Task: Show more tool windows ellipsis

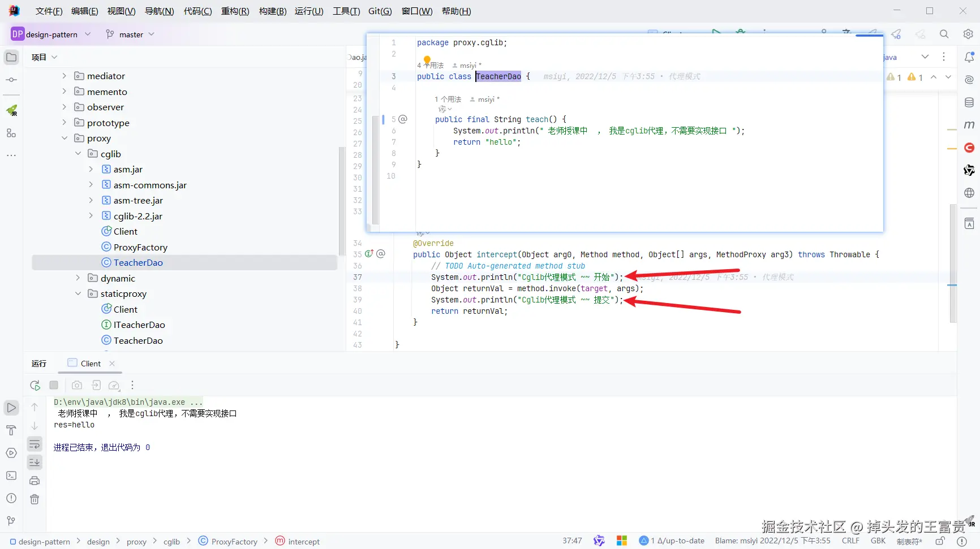Action: point(11,155)
